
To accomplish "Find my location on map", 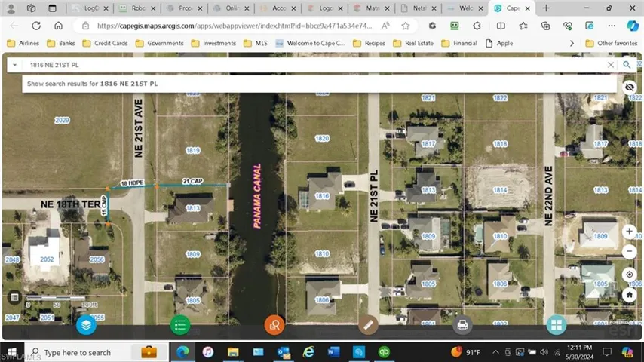I will coord(629,274).
